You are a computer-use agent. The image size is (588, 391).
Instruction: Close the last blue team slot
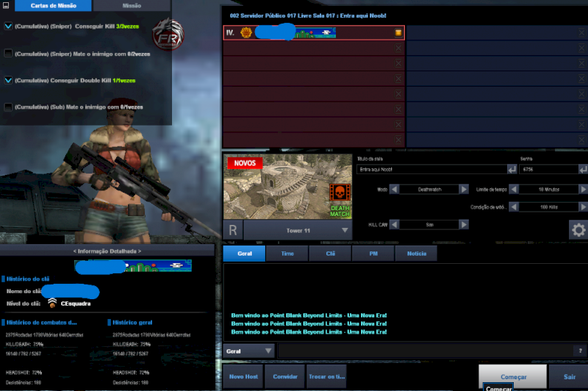click(x=581, y=140)
